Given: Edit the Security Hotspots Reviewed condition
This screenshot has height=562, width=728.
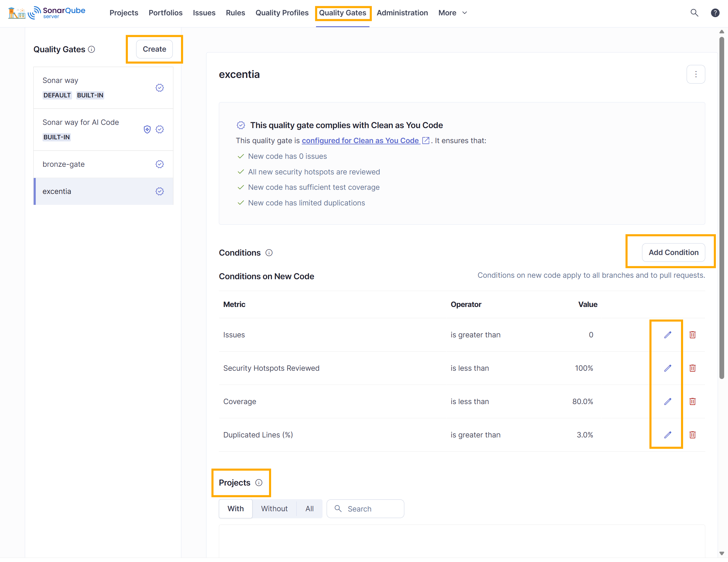Looking at the screenshot, I should (667, 368).
